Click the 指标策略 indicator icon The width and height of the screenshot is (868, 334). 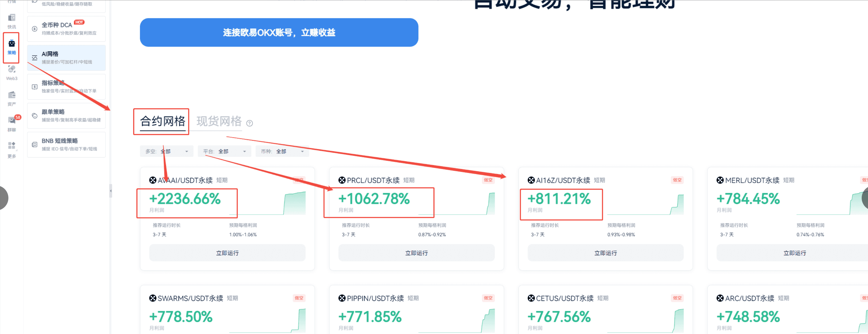[34, 87]
